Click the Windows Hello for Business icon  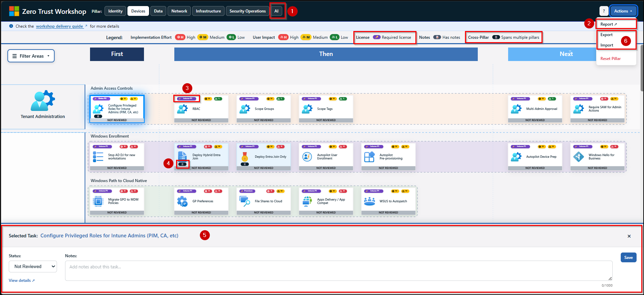click(x=579, y=157)
